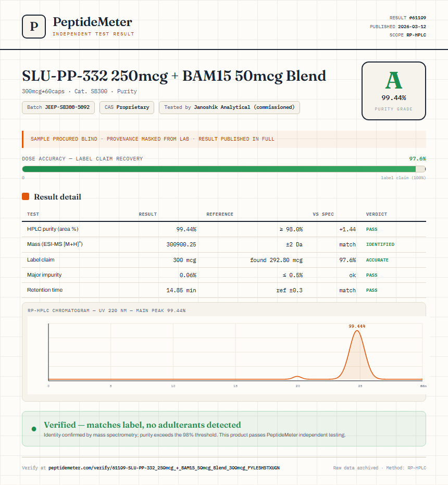Click the 0.06% major impurity value
Image resolution: width=448 pixels, height=485 pixels.
click(188, 275)
